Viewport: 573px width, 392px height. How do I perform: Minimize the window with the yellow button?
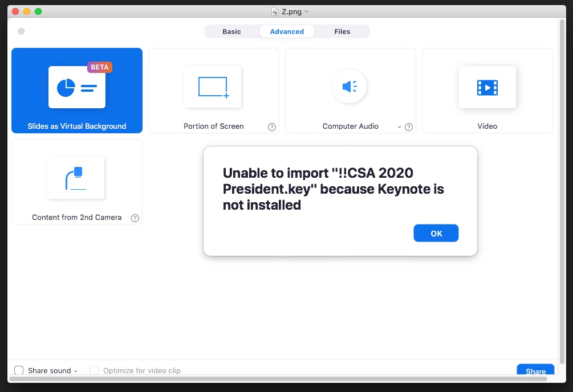27,11
